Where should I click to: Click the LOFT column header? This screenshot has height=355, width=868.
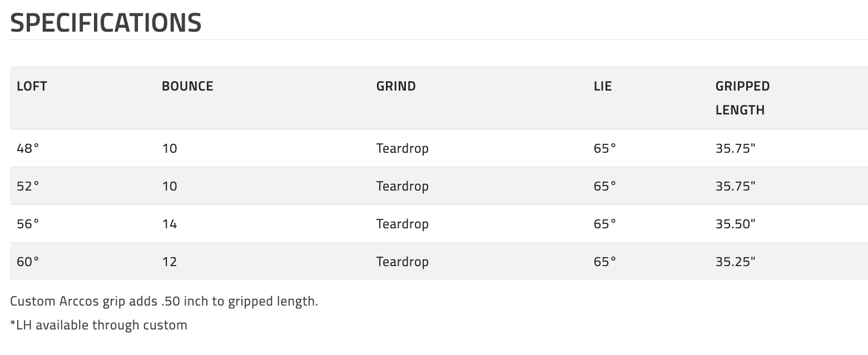[32, 86]
